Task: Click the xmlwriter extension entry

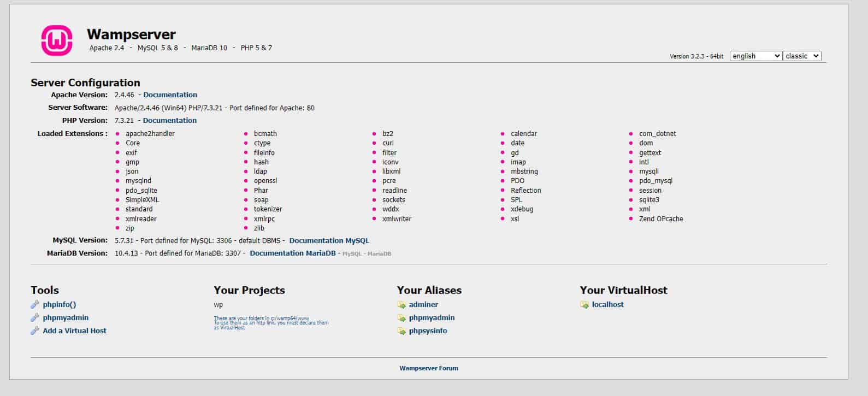Action: tap(397, 219)
